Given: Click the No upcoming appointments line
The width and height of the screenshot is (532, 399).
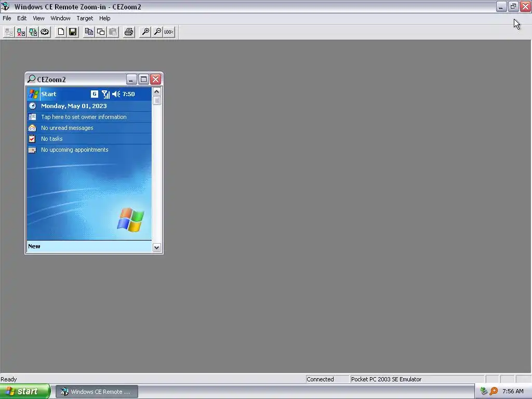Looking at the screenshot, I should [x=75, y=150].
